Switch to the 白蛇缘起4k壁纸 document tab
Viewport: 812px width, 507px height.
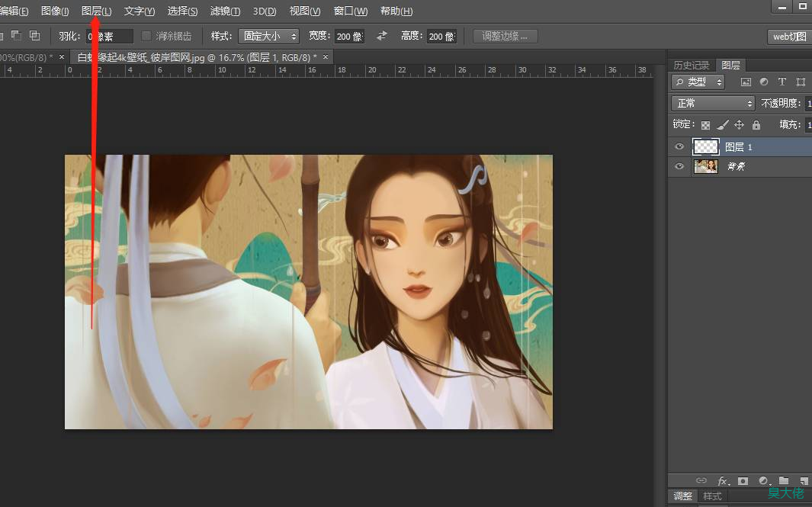pyautogui.click(x=197, y=57)
